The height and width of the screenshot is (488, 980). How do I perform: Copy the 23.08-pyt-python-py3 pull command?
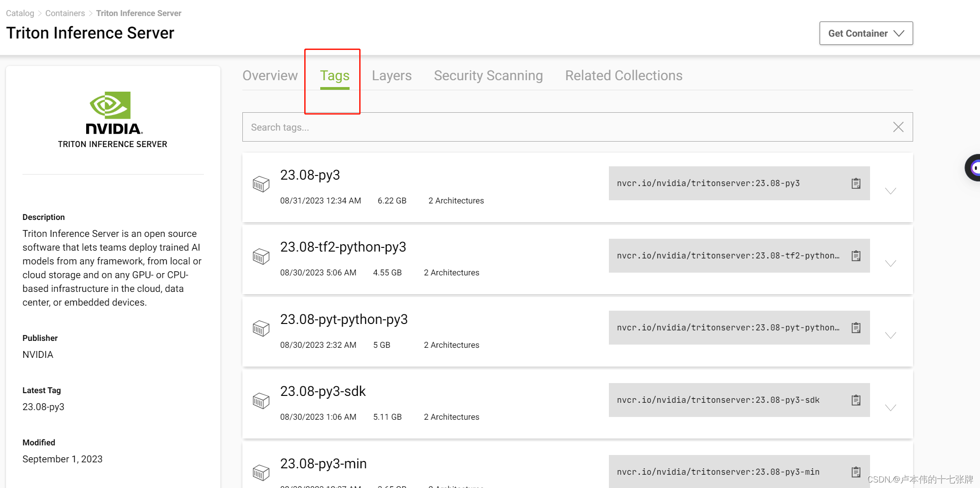(856, 328)
